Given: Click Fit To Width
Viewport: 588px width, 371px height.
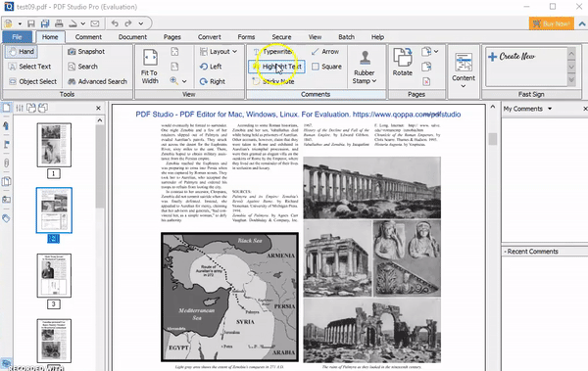Looking at the screenshot, I should (x=150, y=67).
